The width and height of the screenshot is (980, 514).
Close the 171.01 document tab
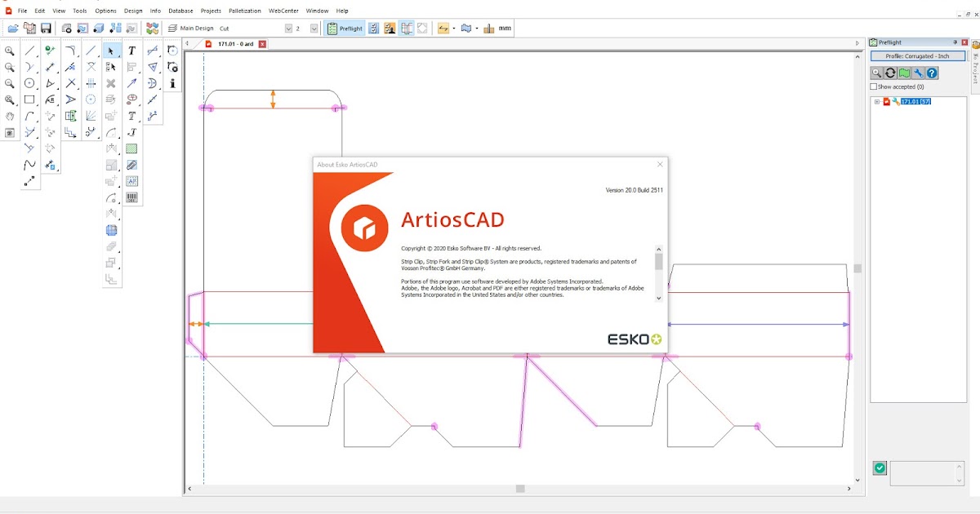point(262,43)
